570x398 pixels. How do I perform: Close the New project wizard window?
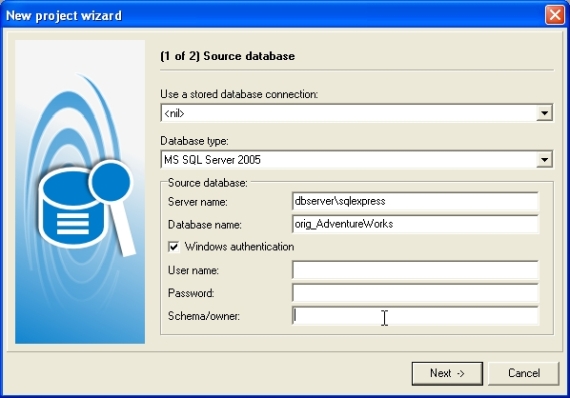[555, 15]
